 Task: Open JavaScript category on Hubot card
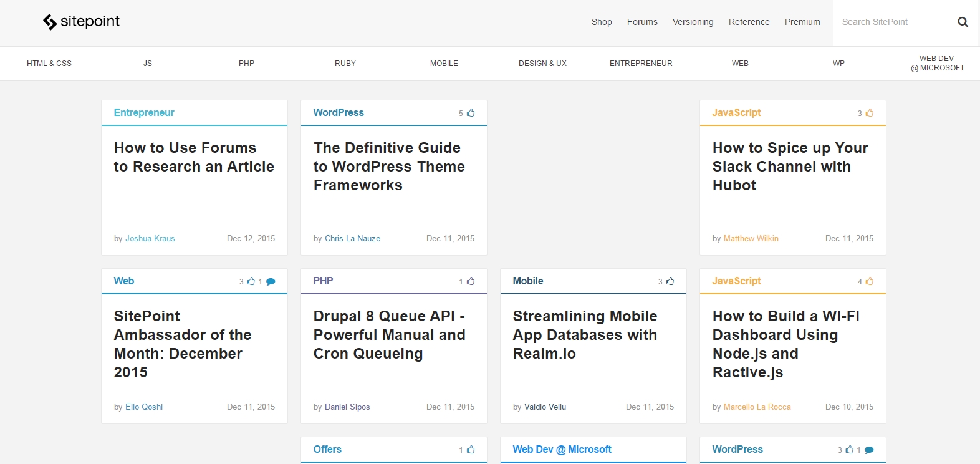(737, 113)
